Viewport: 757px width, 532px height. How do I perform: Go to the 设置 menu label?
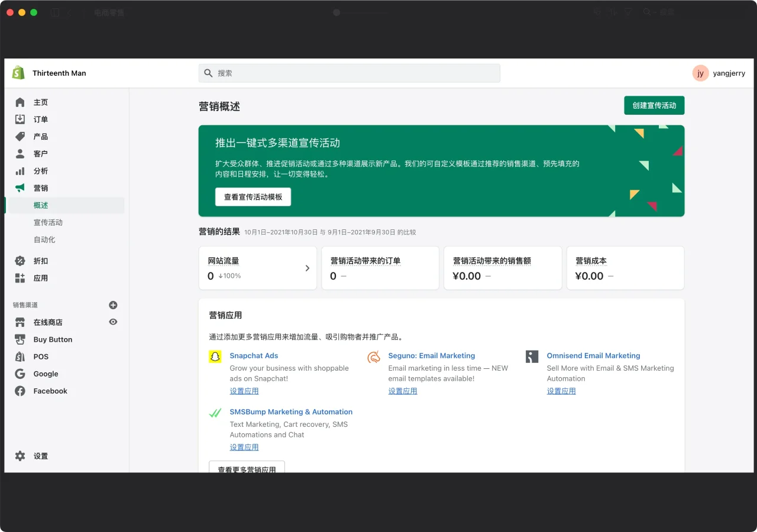pos(41,456)
